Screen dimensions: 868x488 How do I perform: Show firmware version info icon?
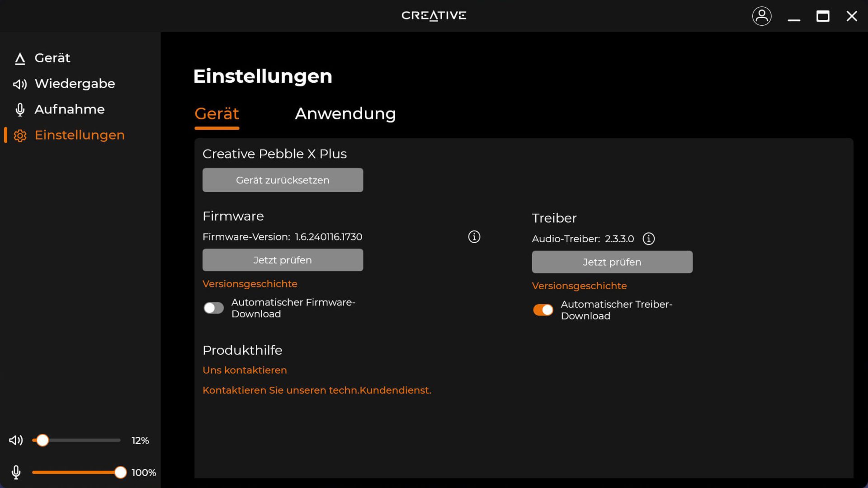[x=474, y=237]
